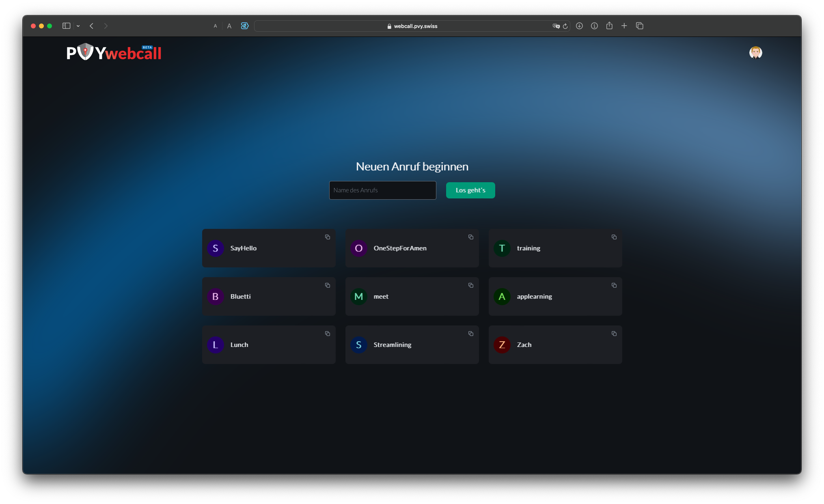Show Safari downloads
Image resolution: width=824 pixels, height=504 pixels.
579,26
